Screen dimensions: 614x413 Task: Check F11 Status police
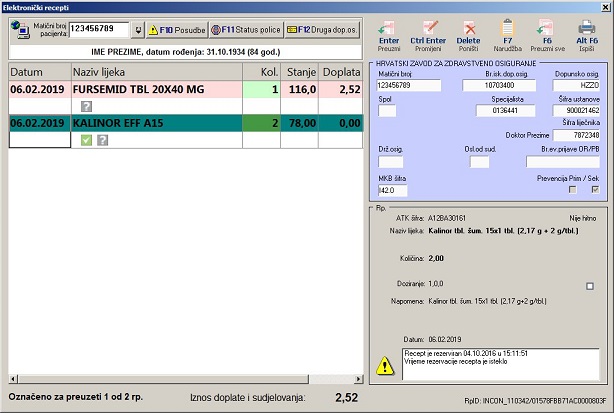(x=246, y=30)
